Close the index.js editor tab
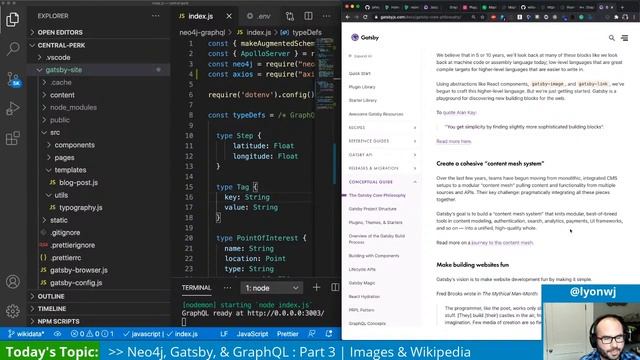This screenshot has height=360, width=640. tap(229, 16)
